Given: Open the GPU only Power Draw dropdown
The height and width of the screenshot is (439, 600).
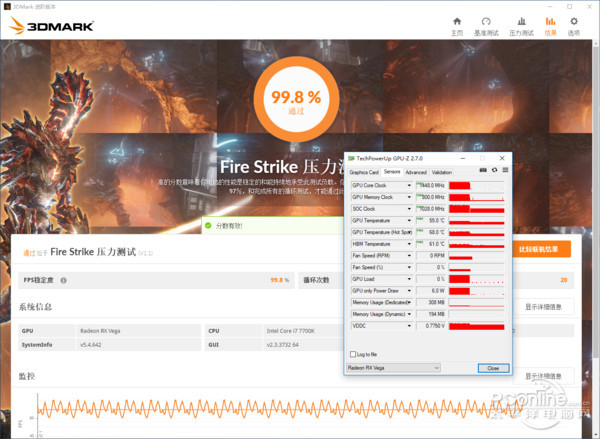Looking at the screenshot, I should pyautogui.click(x=409, y=291).
